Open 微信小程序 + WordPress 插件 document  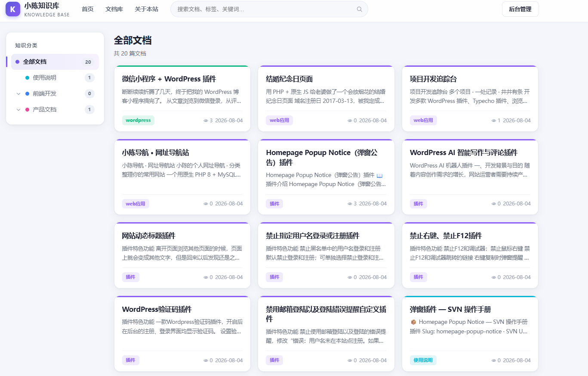point(169,79)
